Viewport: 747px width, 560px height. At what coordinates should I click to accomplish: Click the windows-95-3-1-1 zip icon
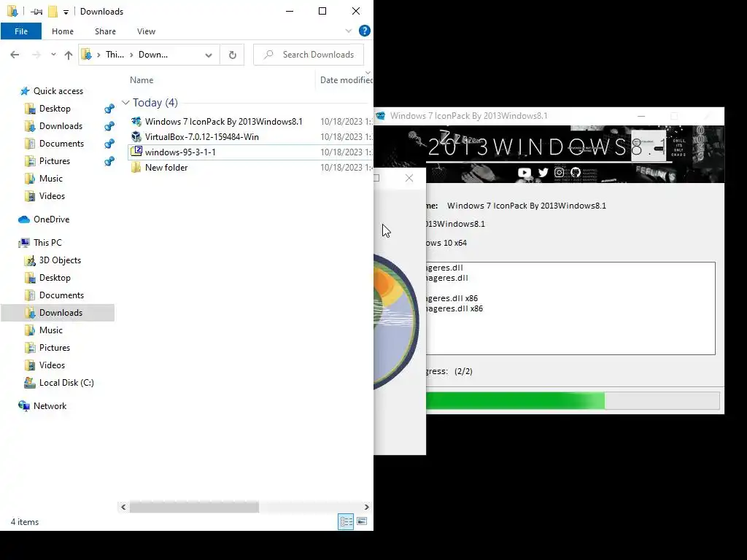coord(136,152)
